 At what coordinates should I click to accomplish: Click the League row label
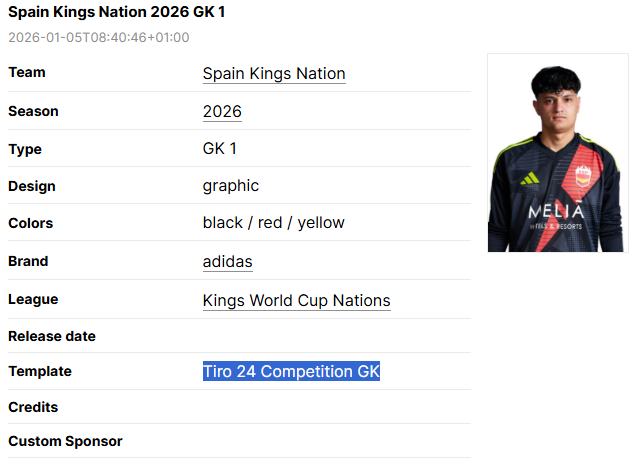(33, 299)
